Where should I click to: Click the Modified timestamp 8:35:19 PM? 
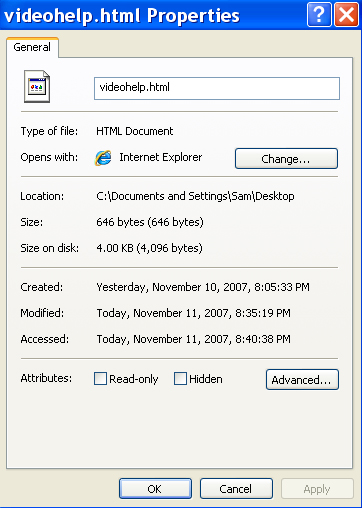click(263, 313)
